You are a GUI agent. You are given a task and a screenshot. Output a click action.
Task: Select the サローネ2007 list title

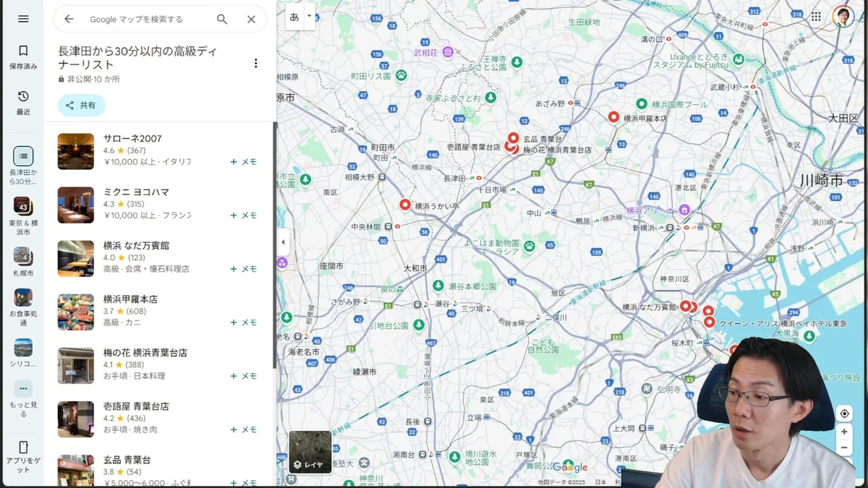[x=132, y=139]
